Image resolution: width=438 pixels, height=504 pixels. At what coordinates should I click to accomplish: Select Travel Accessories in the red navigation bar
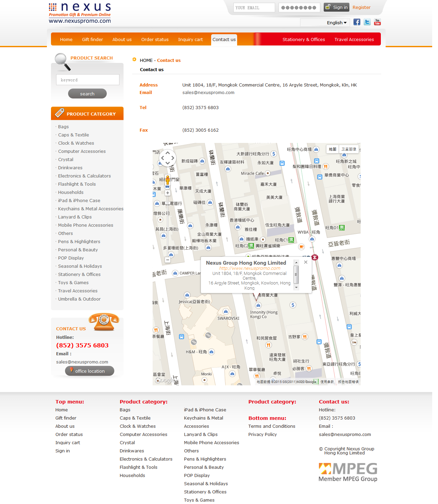[x=354, y=40]
